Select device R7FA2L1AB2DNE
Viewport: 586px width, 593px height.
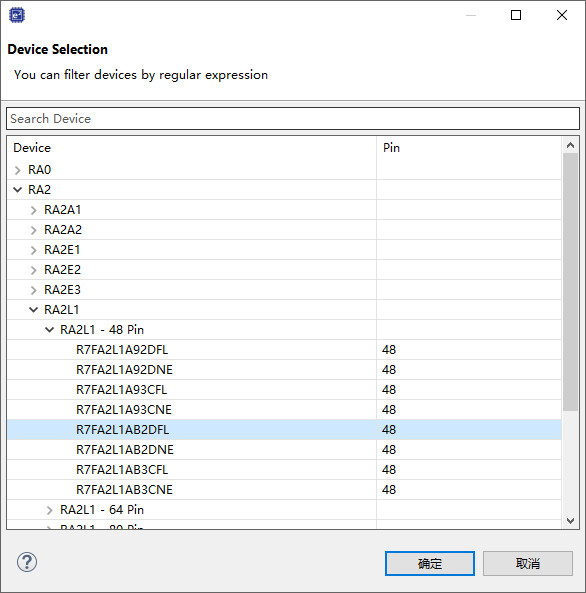pos(284,450)
